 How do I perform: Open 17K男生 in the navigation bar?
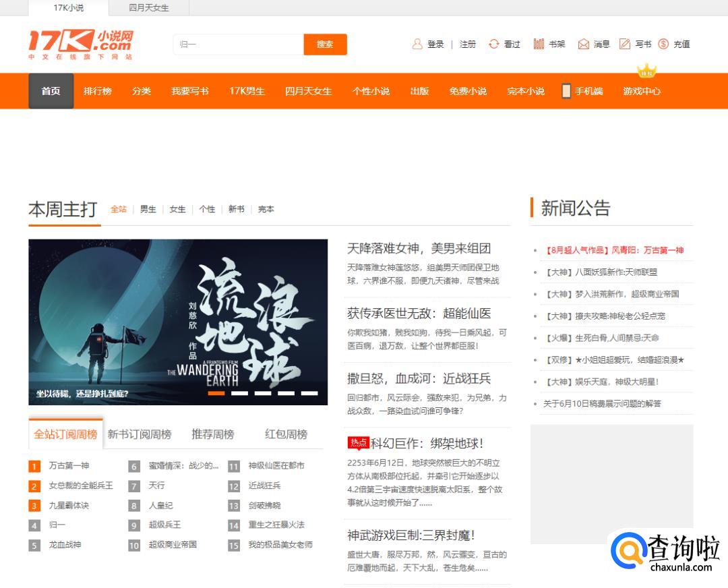click(247, 91)
